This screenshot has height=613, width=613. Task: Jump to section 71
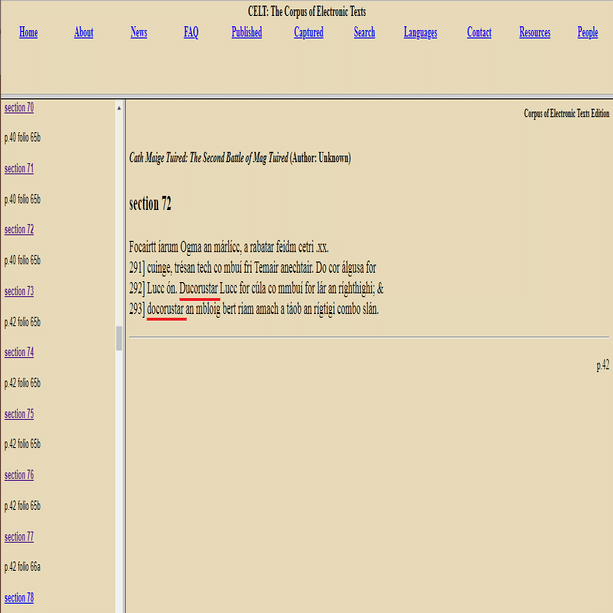click(x=19, y=168)
